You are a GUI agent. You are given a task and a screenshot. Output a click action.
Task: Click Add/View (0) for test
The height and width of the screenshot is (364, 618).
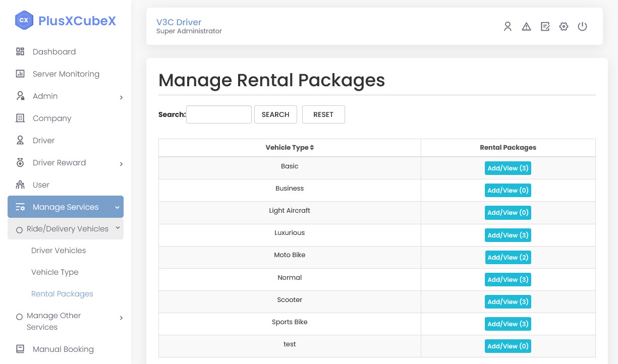click(x=508, y=346)
